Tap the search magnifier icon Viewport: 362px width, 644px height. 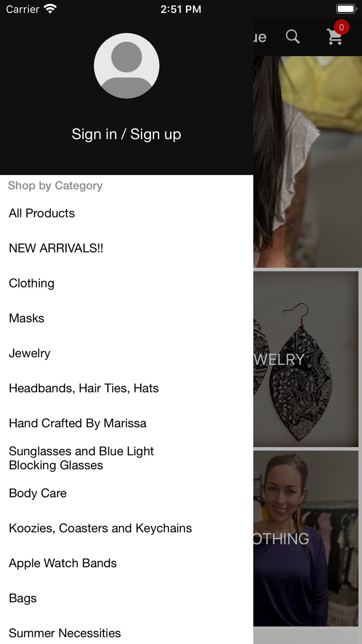tap(292, 37)
